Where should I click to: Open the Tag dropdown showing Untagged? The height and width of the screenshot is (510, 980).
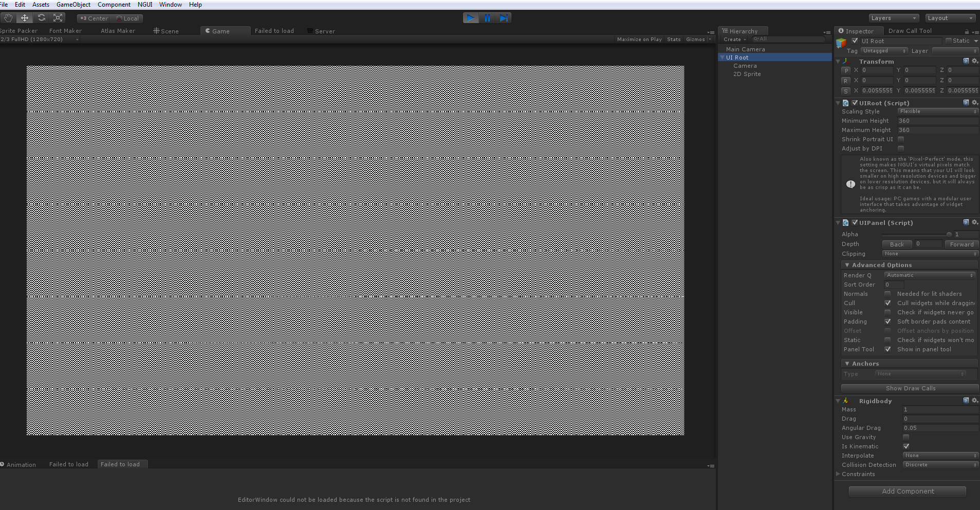[884, 51]
